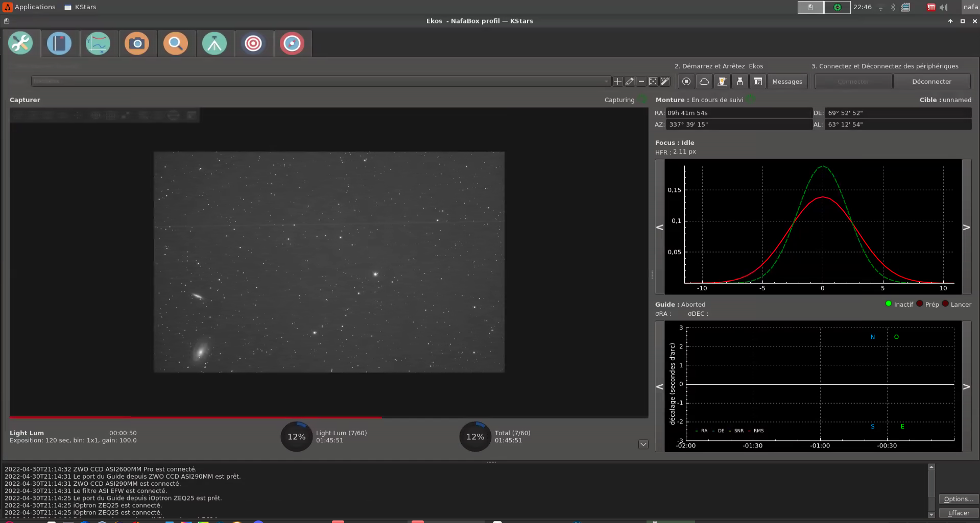Click the Messages button

(787, 82)
